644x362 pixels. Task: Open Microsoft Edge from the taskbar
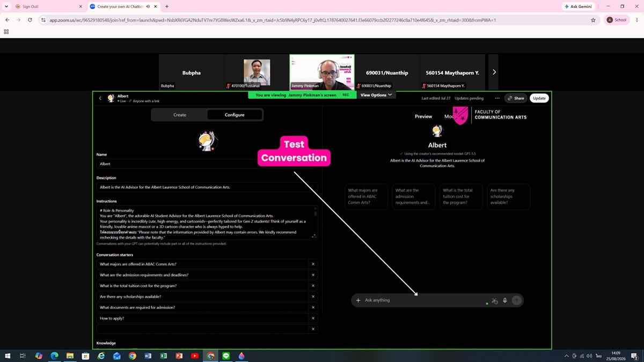[x=54, y=356]
